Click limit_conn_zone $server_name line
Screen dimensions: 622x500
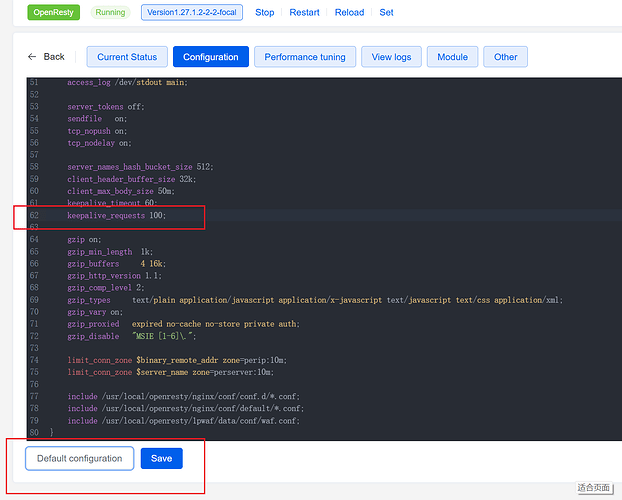click(171, 372)
